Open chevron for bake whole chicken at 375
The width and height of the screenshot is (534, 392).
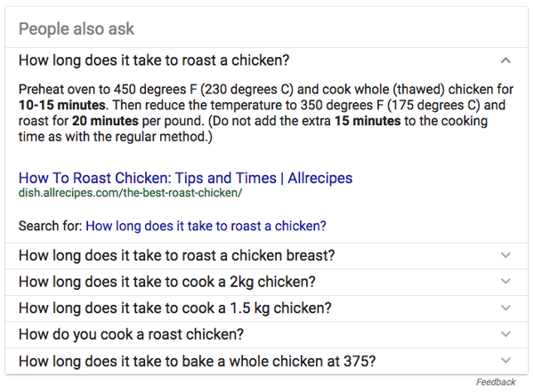(x=506, y=362)
